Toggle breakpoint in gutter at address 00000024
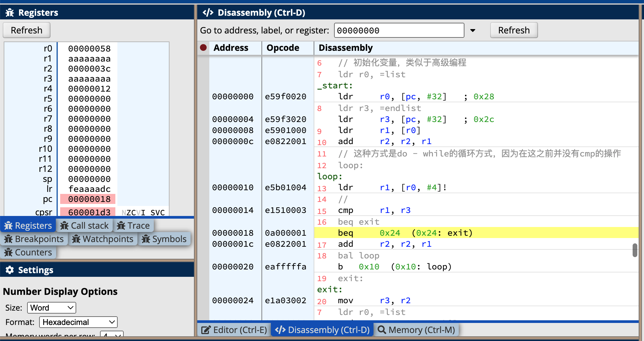 (203, 301)
